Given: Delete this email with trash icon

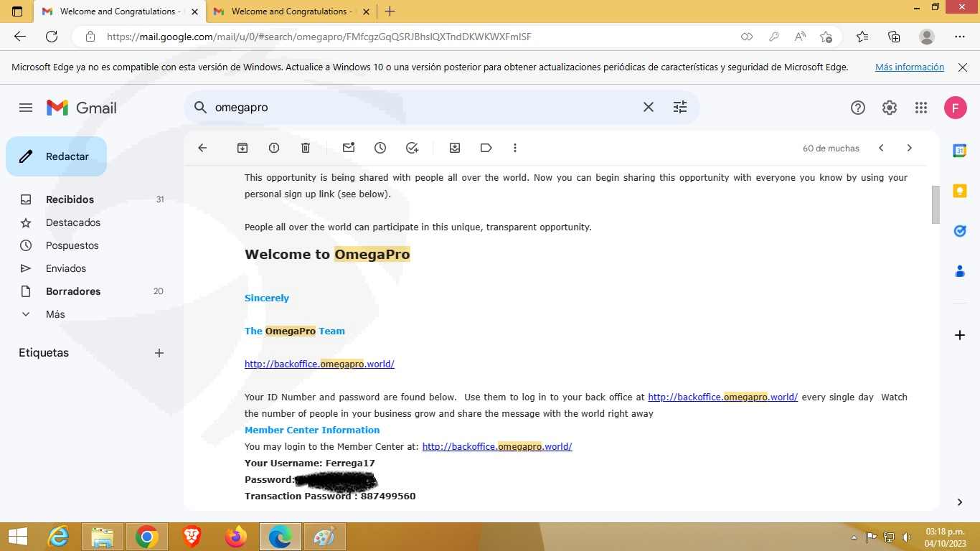Looking at the screenshot, I should [306, 148].
